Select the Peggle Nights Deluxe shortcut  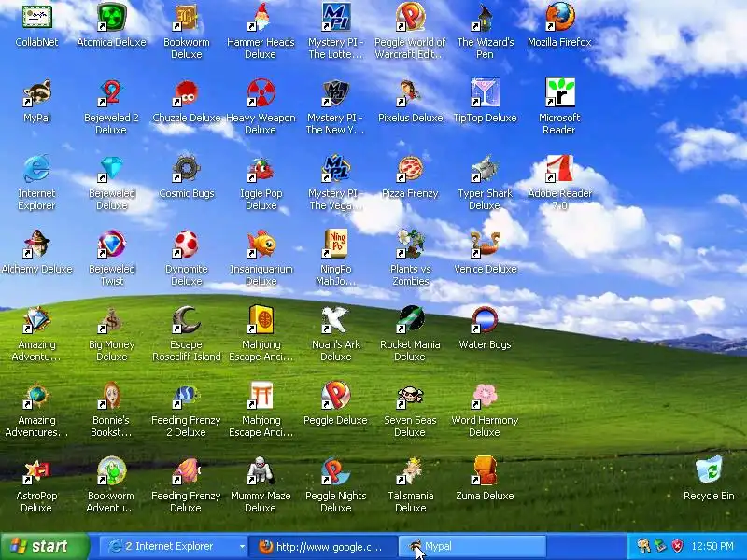[336, 471]
